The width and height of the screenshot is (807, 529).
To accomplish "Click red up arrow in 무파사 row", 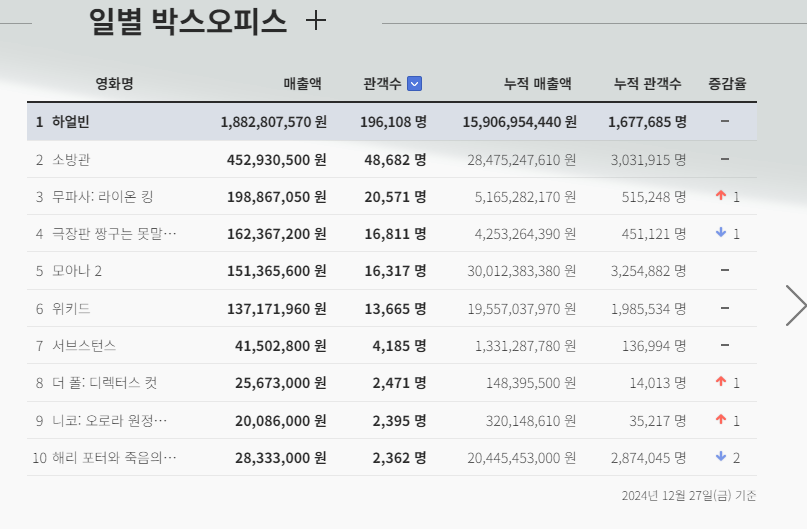I will tap(721, 196).
